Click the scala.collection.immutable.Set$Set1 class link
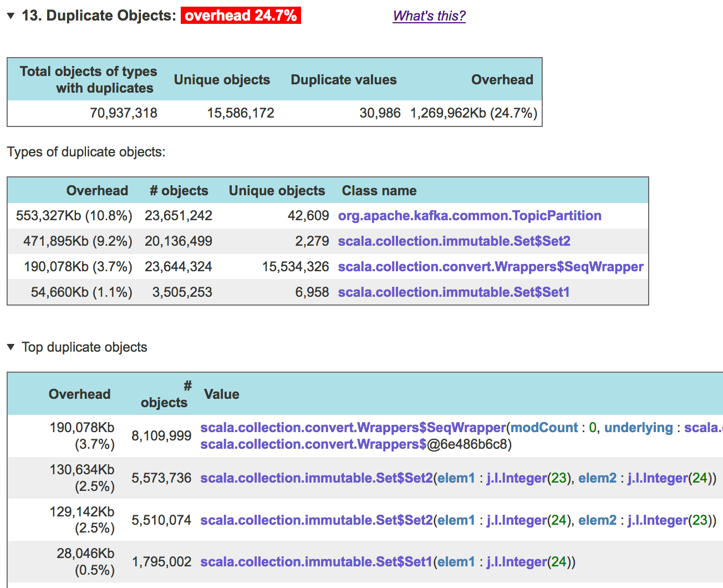723x588 pixels. coord(454,292)
